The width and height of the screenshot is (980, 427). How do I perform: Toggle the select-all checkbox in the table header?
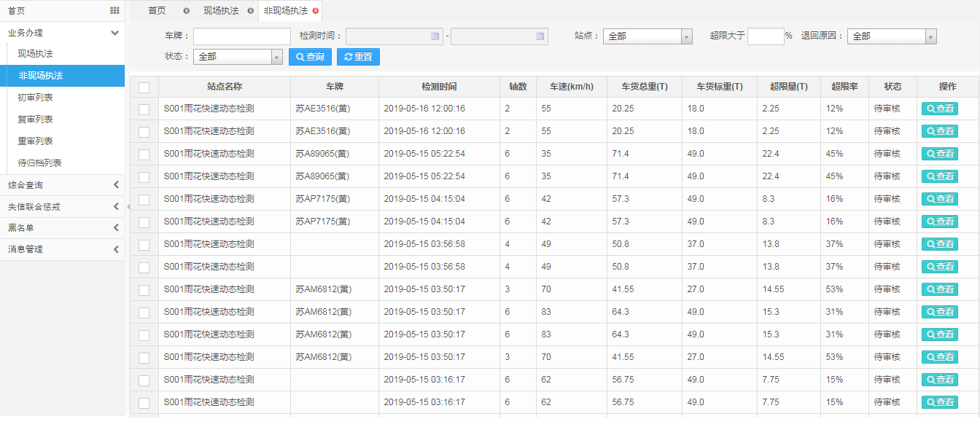pyautogui.click(x=144, y=87)
